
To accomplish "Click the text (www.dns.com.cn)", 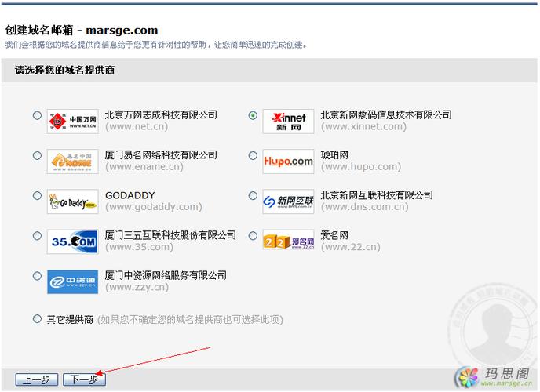I will [365, 207].
